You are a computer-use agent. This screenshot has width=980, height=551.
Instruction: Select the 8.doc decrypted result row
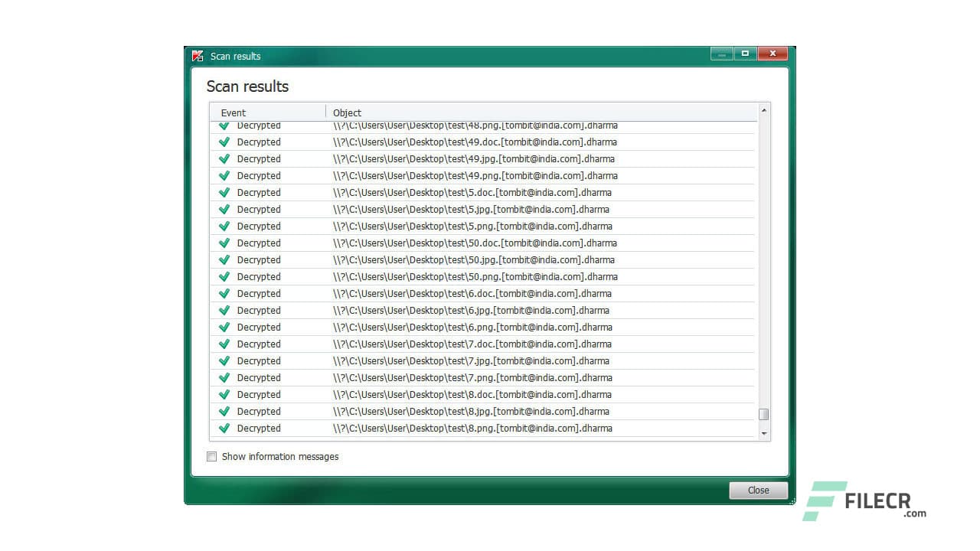pos(475,394)
